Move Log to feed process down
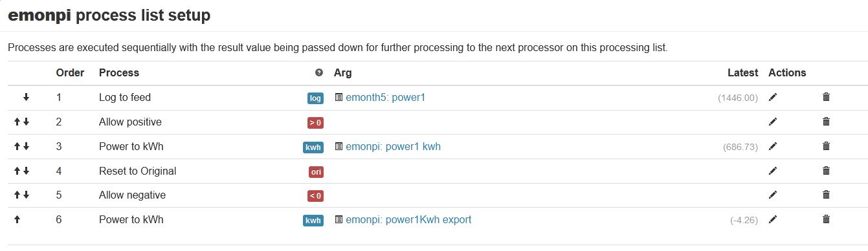This screenshot has width=868, height=251. [x=26, y=97]
